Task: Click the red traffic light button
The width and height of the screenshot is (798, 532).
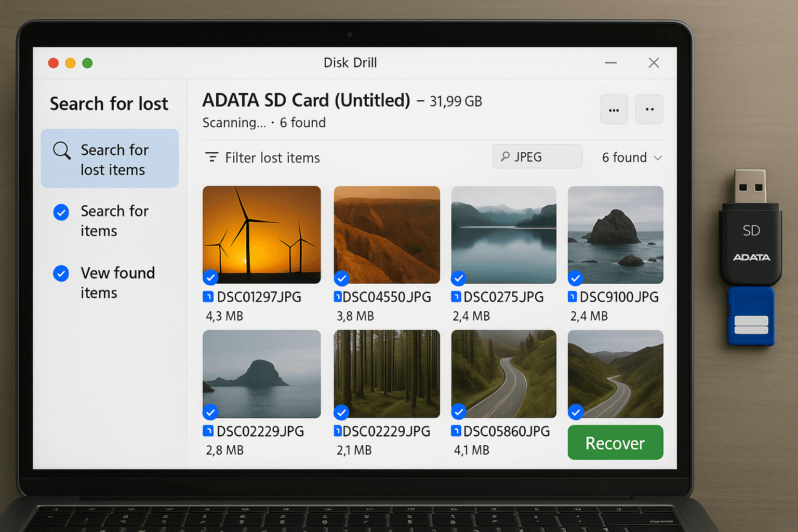Action: point(54,63)
